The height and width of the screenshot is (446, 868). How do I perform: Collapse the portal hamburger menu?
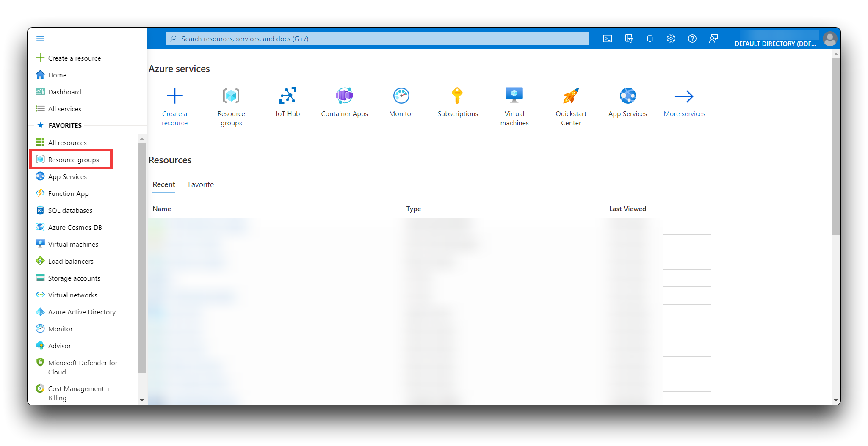pos(40,39)
